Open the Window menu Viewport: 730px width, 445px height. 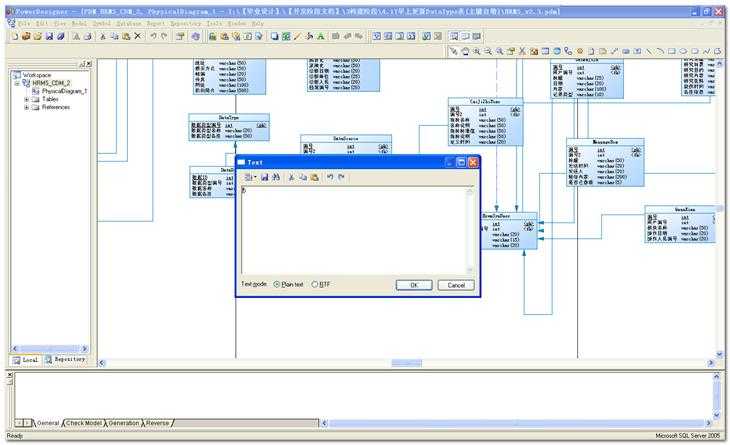coord(237,23)
